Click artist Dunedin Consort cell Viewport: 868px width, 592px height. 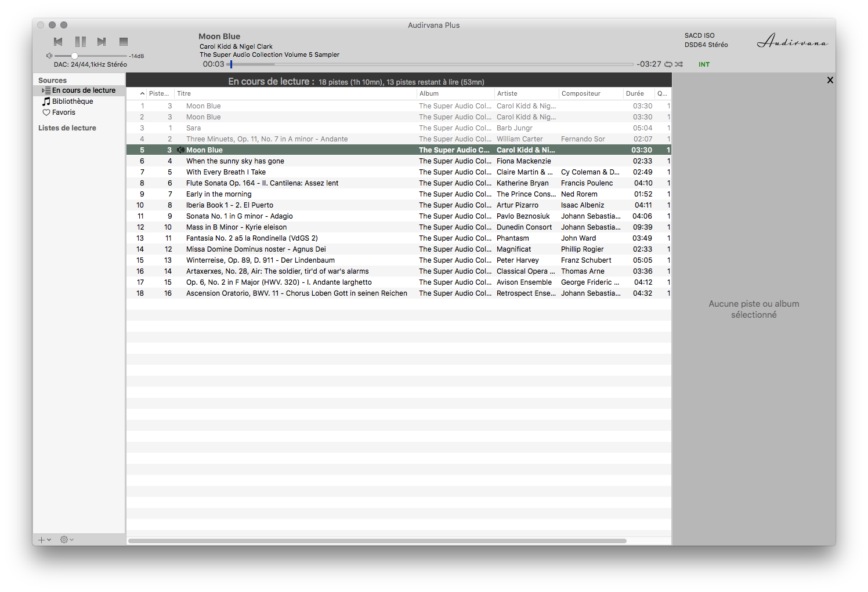tap(525, 227)
